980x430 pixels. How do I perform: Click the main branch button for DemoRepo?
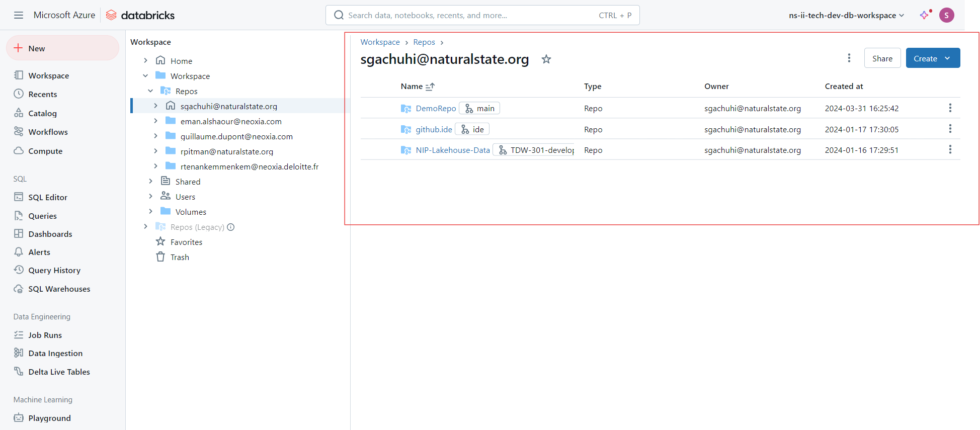click(479, 109)
